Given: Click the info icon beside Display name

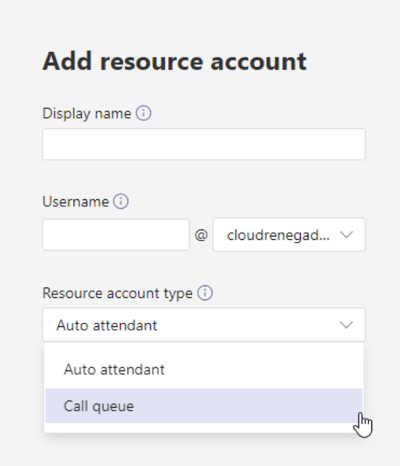Looking at the screenshot, I should click(143, 113).
